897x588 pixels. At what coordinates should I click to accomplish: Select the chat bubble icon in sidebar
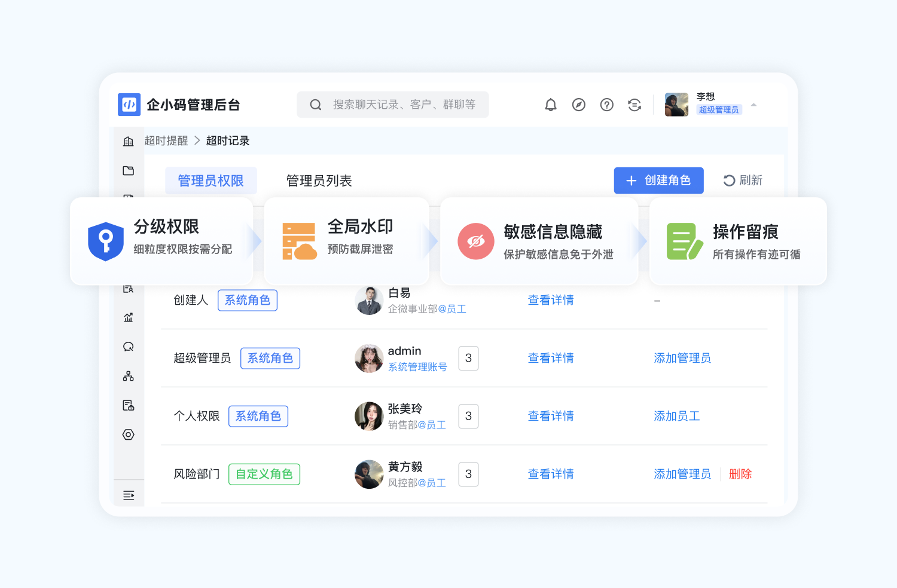coord(128,346)
